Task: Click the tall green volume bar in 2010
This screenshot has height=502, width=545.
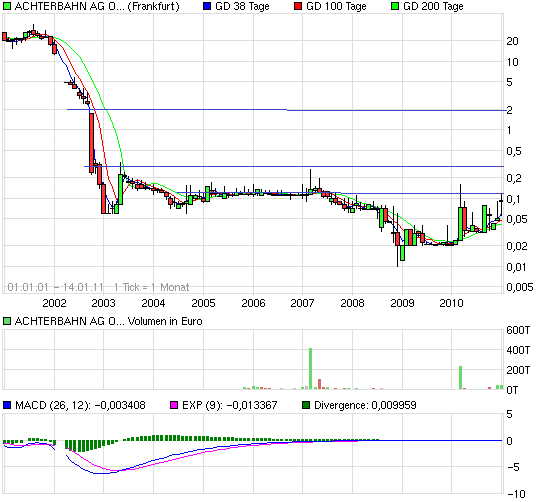Action: (x=461, y=377)
